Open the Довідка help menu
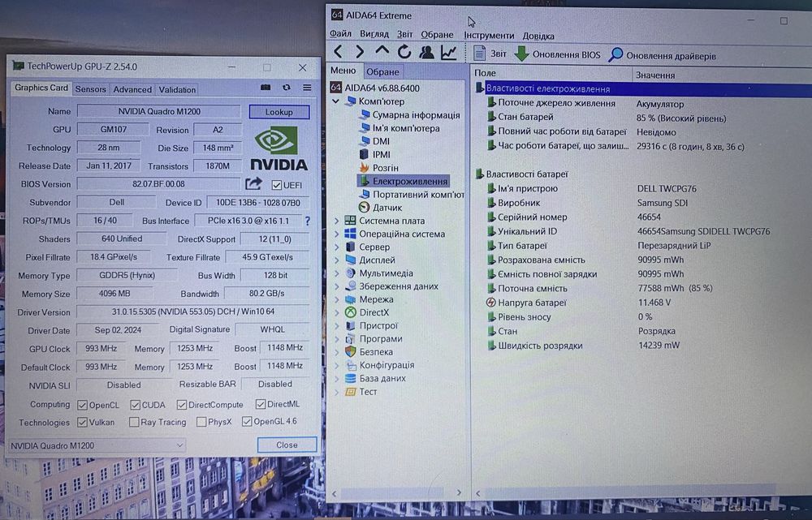The image size is (812, 520). (538, 36)
